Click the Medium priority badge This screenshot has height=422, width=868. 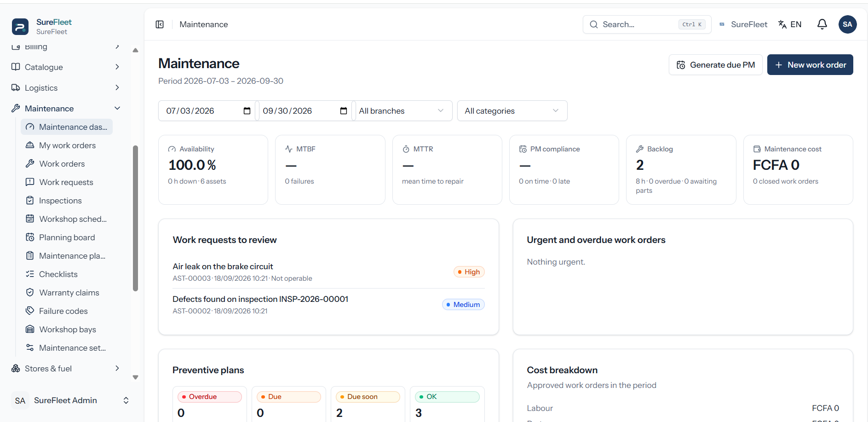click(x=463, y=305)
